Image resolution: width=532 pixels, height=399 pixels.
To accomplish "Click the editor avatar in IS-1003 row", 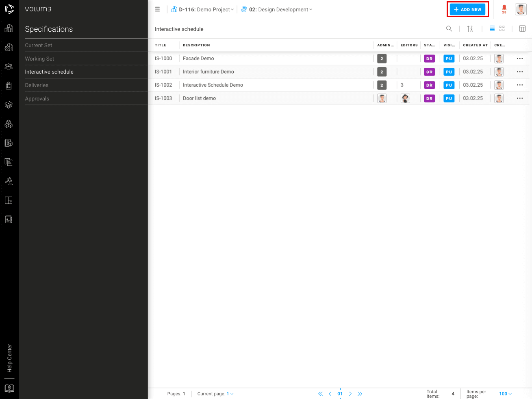I will pyautogui.click(x=405, y=98).
